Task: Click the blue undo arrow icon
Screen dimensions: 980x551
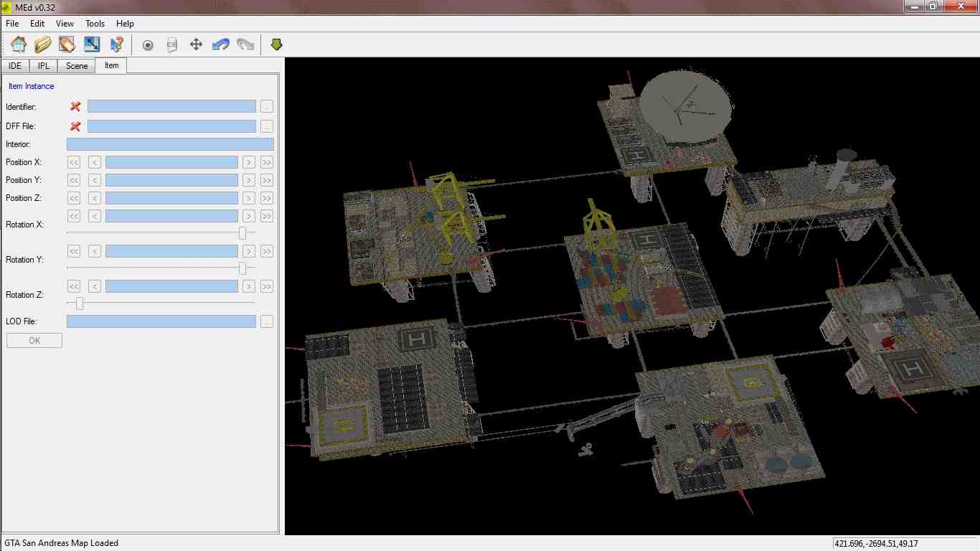Action: [221, 44]
